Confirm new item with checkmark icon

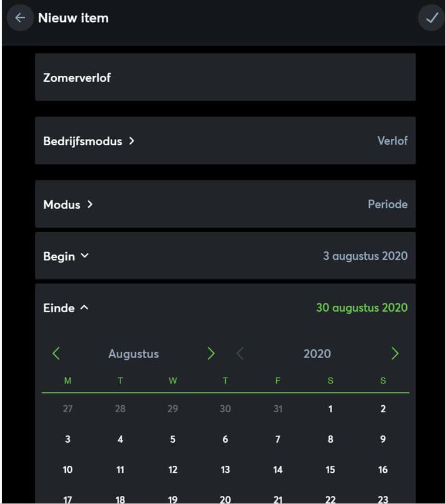(431, 18)
